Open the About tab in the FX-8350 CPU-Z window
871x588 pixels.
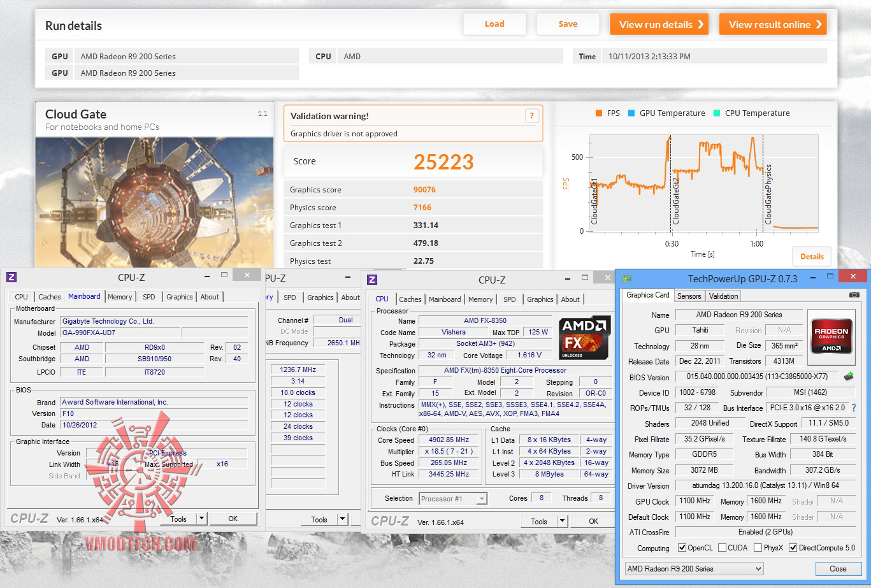(570, 299)
